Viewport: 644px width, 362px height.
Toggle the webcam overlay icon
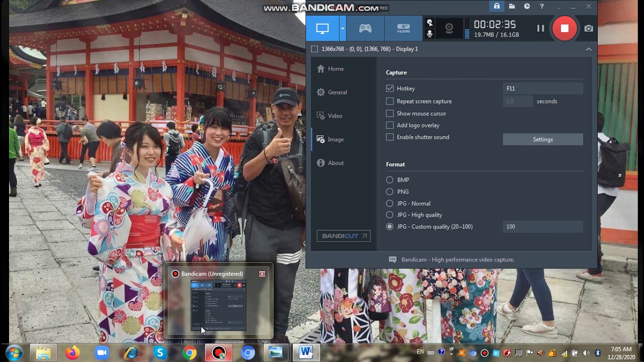(449, 29)
